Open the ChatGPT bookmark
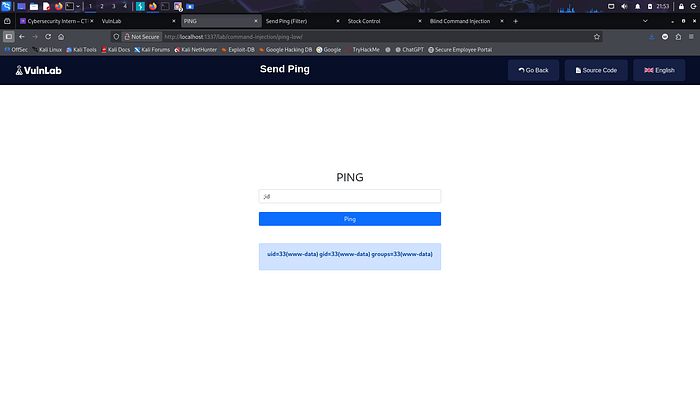 [409, 50]
